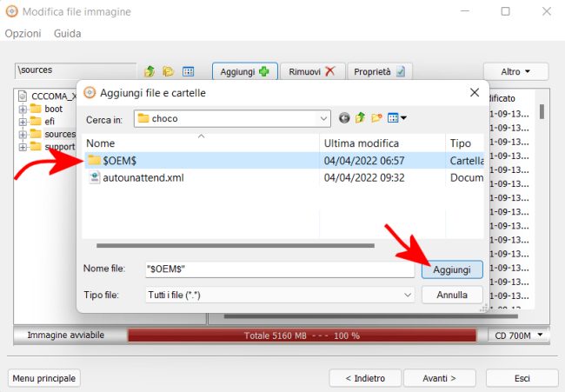565x392 pixels.
Task: Click the Rimuovi toolbar button
Action: tap(312, 71)
